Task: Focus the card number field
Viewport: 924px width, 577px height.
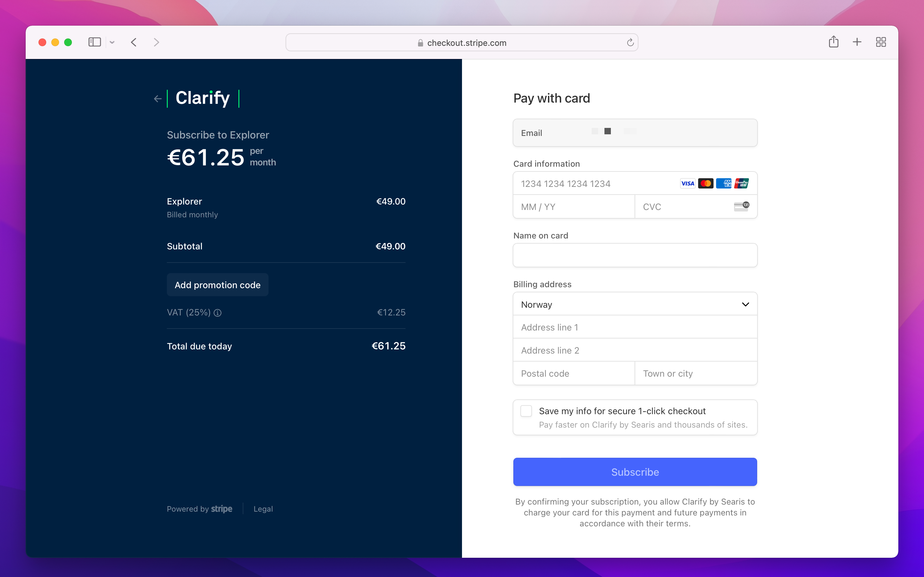Action: (596, 184)
